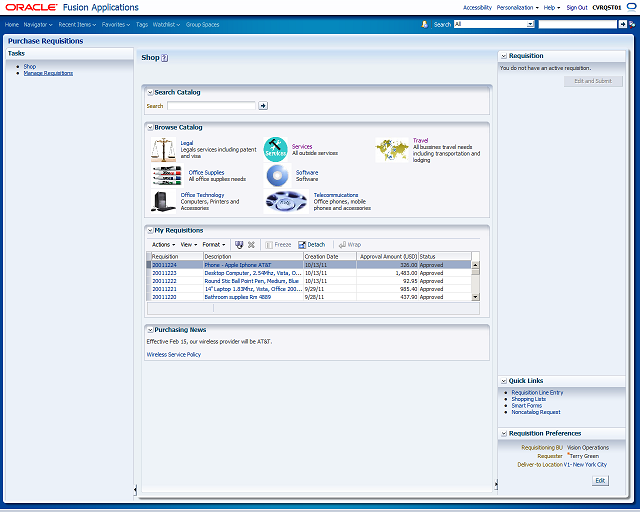
Task: Open the Software catalog disc icon
Action: [277, 176]
